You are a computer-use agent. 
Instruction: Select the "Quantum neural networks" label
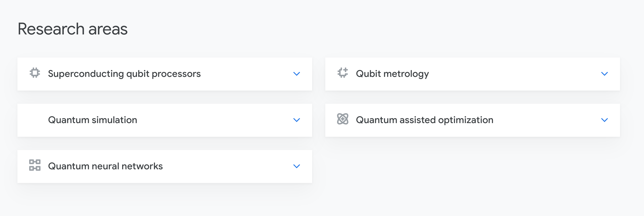[x=105, y=166]
